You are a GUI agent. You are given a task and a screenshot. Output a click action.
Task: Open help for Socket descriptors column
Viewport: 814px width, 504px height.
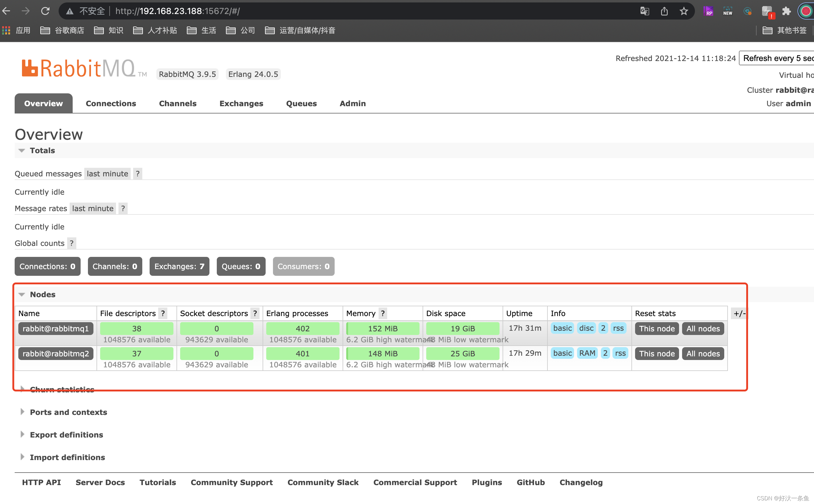click(255, 313)
